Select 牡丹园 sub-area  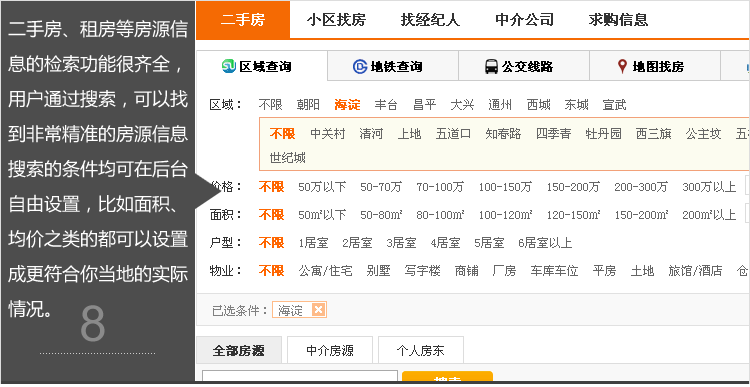click(x=604, y=134)
